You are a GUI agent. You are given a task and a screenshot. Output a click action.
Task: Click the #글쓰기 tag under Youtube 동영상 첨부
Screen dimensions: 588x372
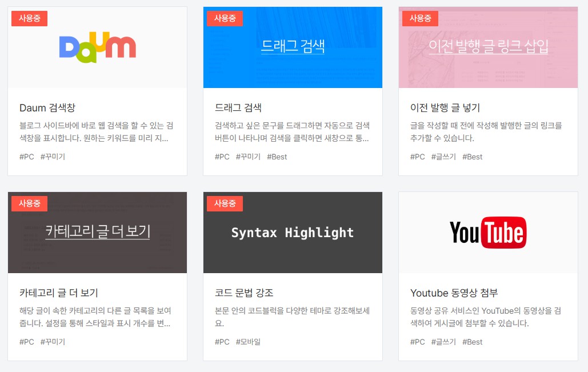coord(442,342)
